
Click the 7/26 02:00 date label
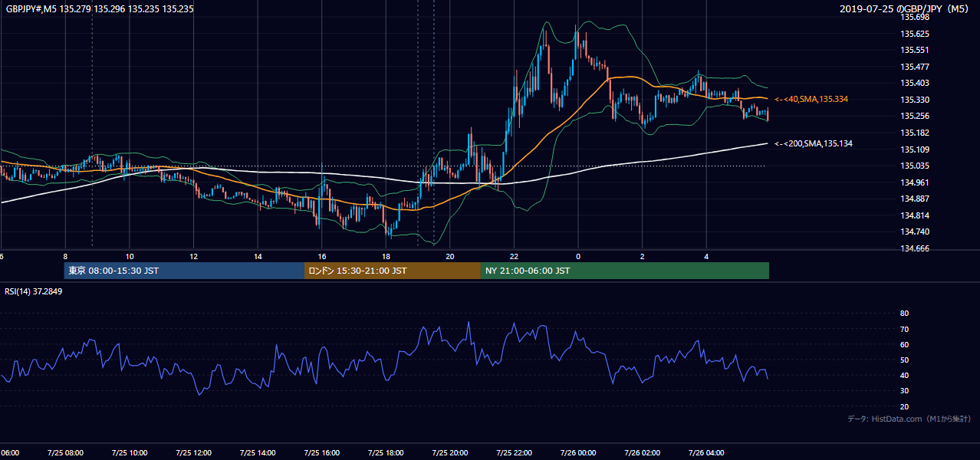[x=642, y=453]
